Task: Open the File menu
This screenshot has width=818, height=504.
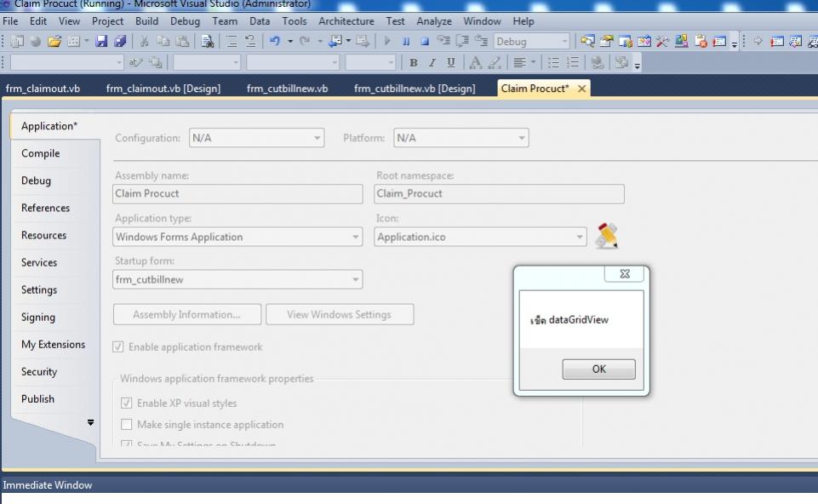Action: 10,21
